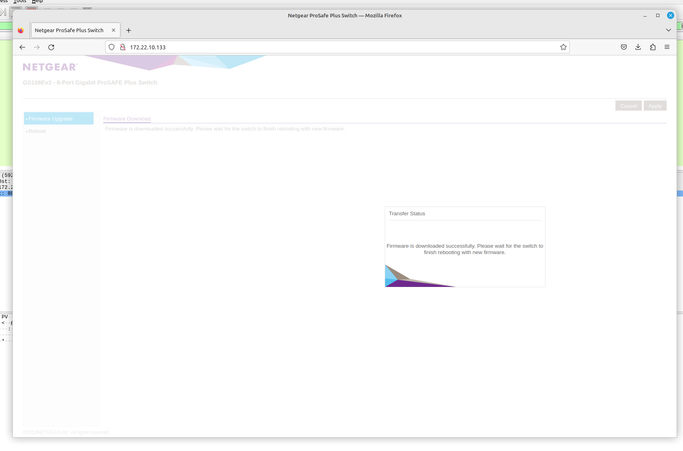Open the Save to Pocket icon
The height and width of the screenshot is (451, 683).
click(x=623, y=47)
